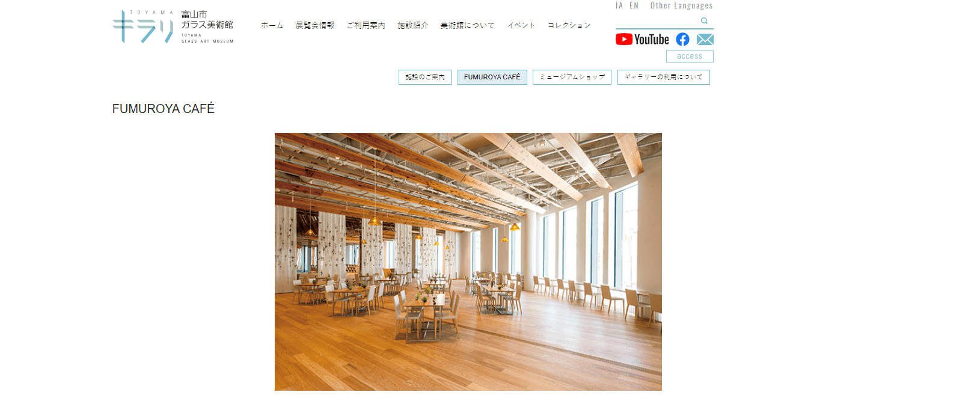The width and height of the screenshot is (980, 398).
Task: Open the mail contact envelope icon
Action: click(705, 40)
